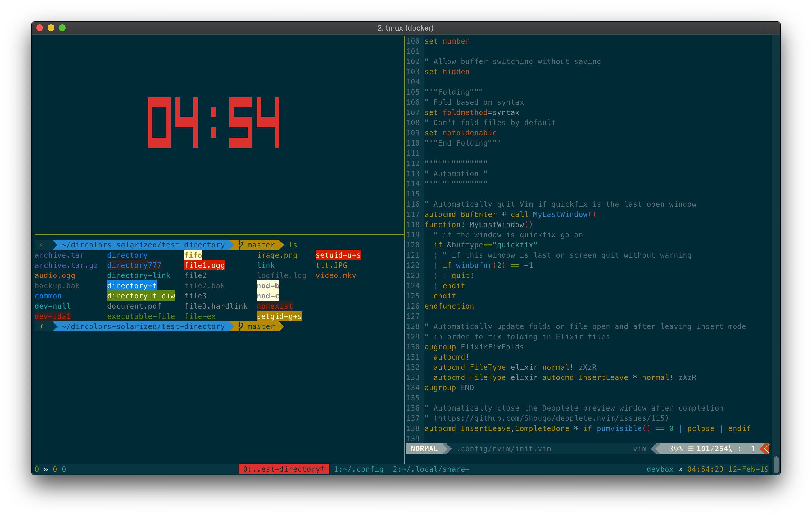Click the .config/nvim/init.vim filename in the statusline
Image resolution: width=812 pixels, height=517 pixels.
[504, 449]
